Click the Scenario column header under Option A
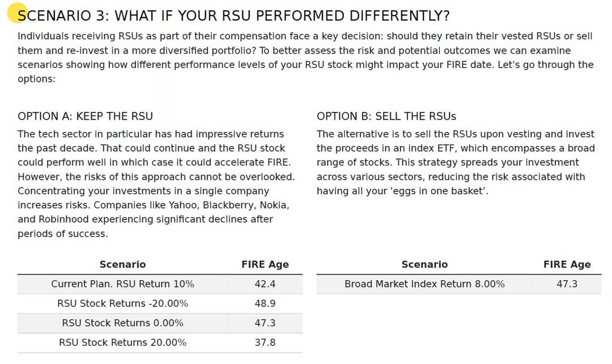 pos(122,264)
